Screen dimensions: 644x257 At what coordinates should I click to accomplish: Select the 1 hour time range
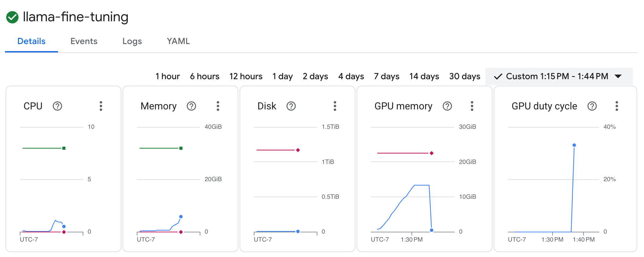[168, 76]
